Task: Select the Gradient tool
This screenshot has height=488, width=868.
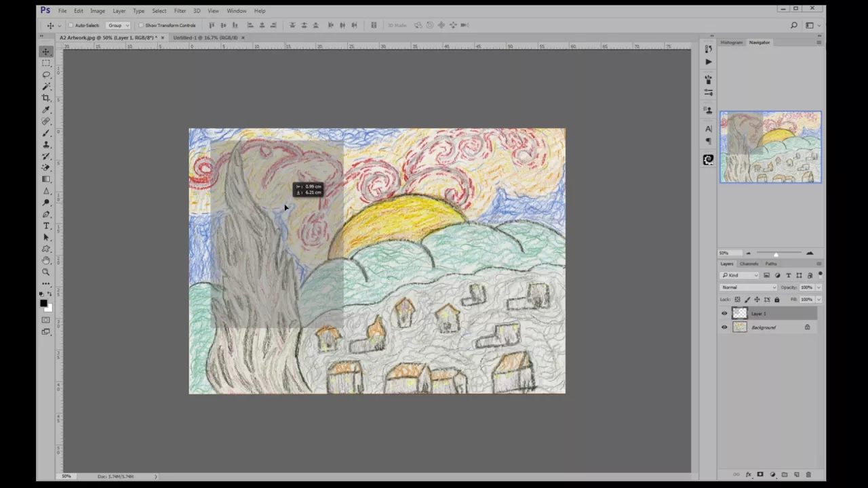Action: coord(46,179)
